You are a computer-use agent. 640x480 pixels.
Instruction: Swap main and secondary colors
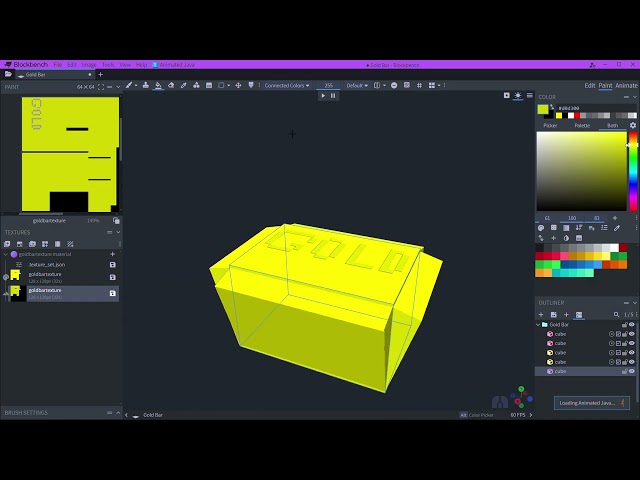pos(552,107)
